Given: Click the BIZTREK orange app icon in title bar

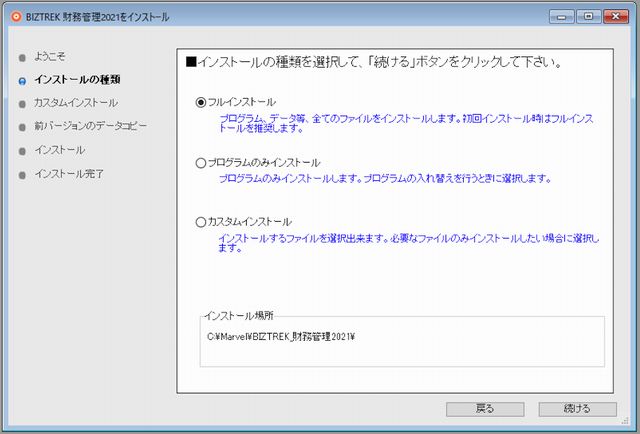Looking at the screenshot, I should coord(16,17).
